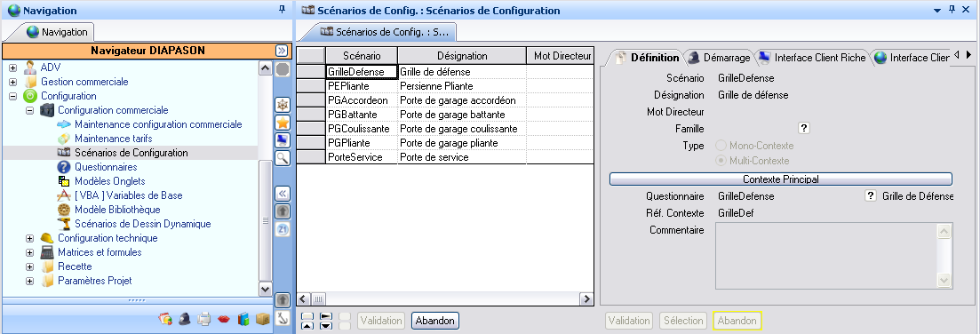Select the Mono-Contexte radio button
This screenshot has height=334, width=980.
(721, 146)
